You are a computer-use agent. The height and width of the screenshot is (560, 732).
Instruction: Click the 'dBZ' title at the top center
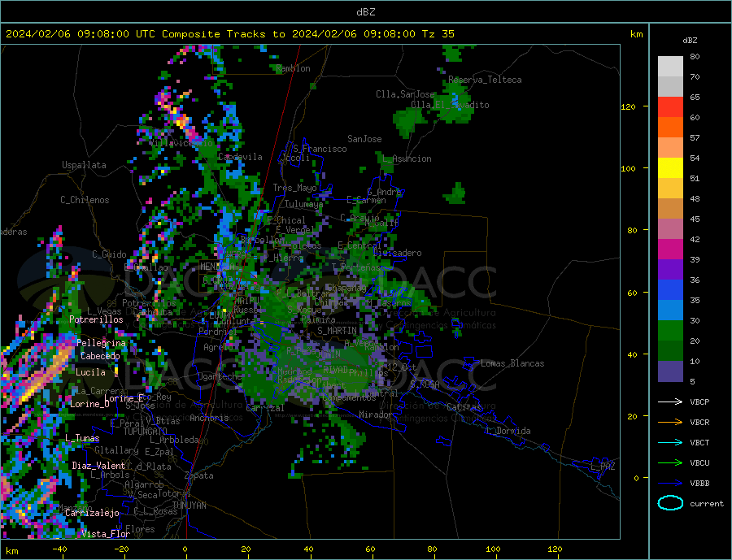pyautogui.click(x=365, y=12)
